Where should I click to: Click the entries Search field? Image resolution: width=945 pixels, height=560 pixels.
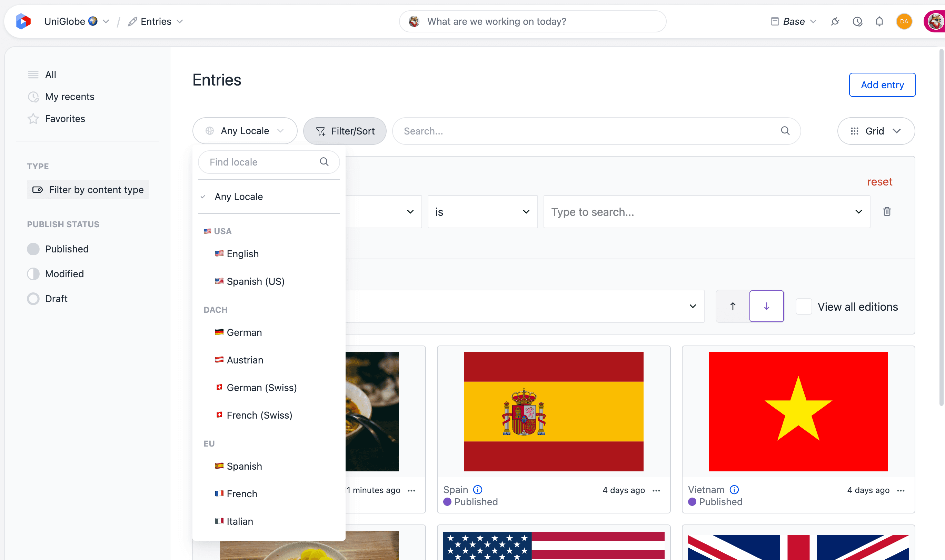596,131
